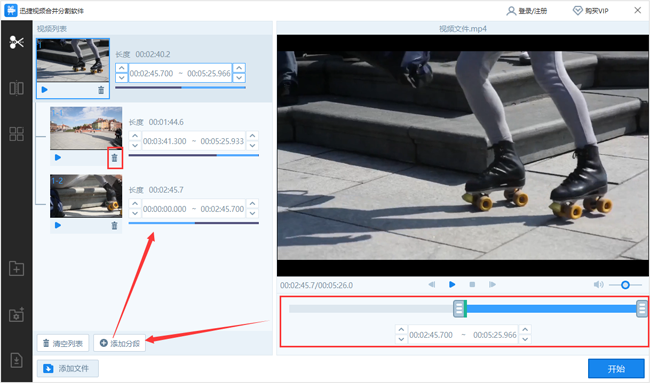Increase start time of segment 1-2
The height and width of the screenshot is (383, 650).
tap(135, 204)
